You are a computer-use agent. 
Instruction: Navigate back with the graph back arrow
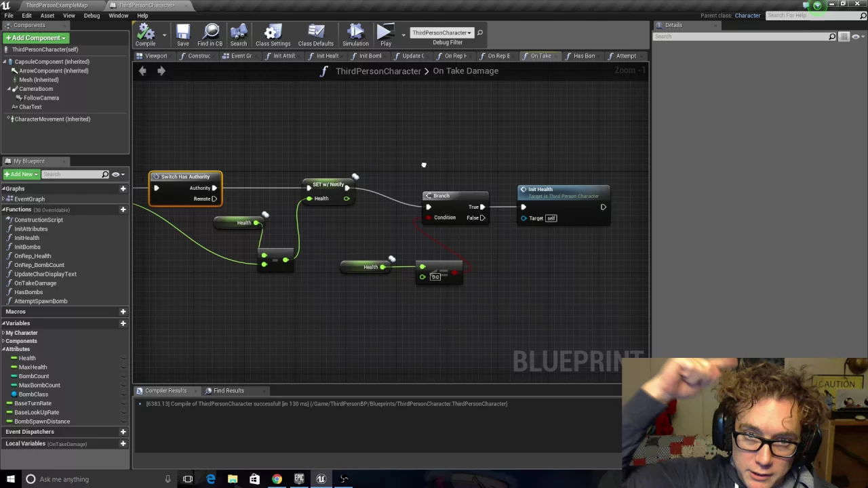142,70
